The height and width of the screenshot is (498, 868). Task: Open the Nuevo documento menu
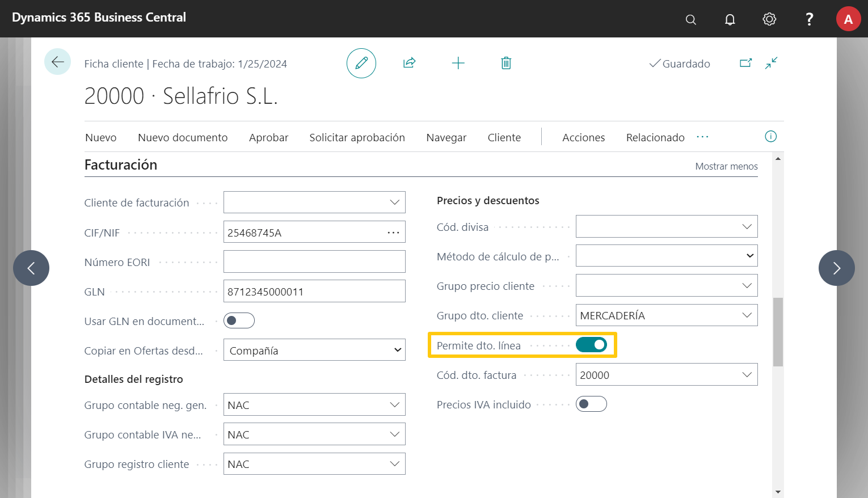click(x=183, y=137)
